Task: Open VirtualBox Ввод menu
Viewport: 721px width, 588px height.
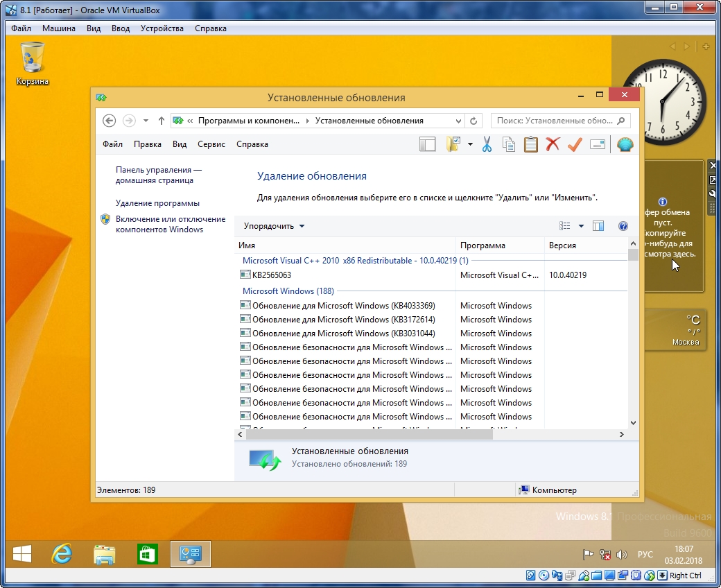Action: click(121, 28)
